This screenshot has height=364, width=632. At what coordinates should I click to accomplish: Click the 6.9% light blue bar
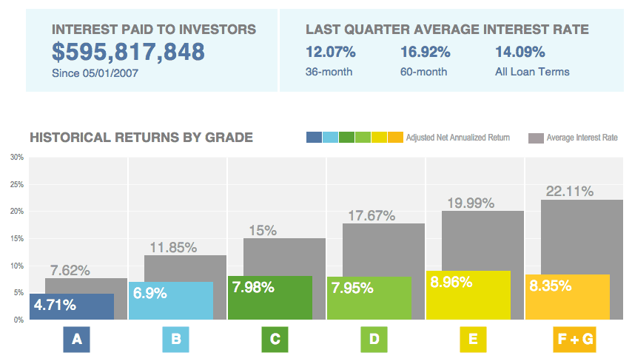click(x=171, y=301)
